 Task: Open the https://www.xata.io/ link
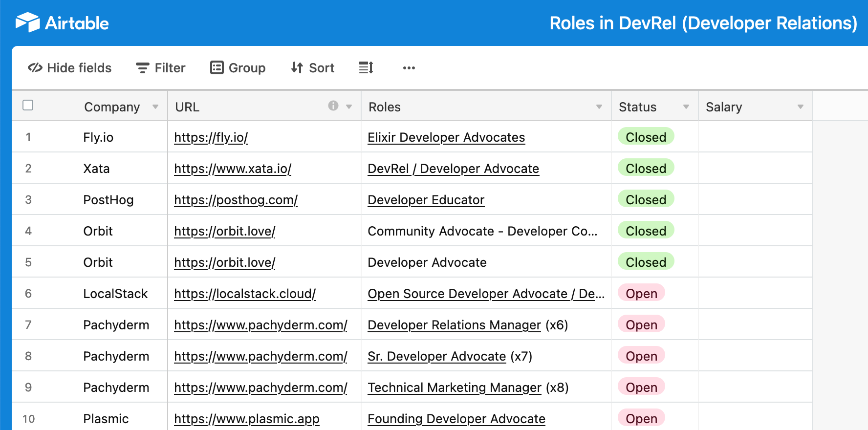pos(233,169)
